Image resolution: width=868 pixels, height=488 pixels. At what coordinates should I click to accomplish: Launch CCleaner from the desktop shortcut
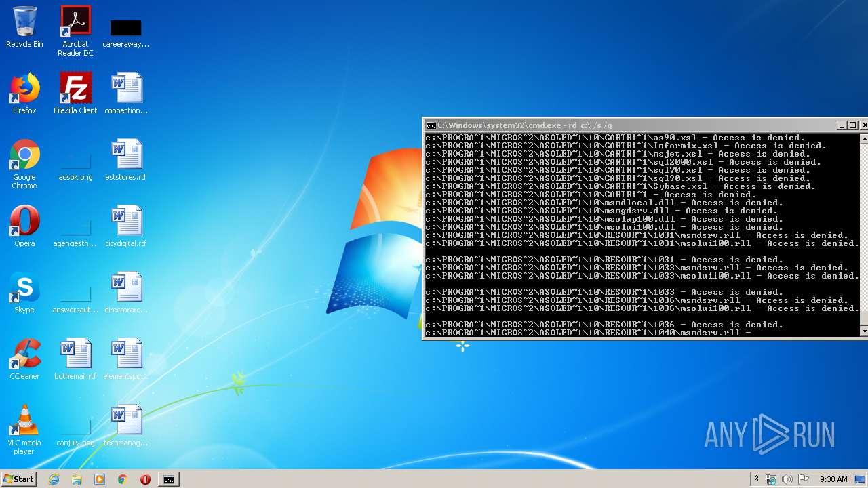tap(24, 360)
